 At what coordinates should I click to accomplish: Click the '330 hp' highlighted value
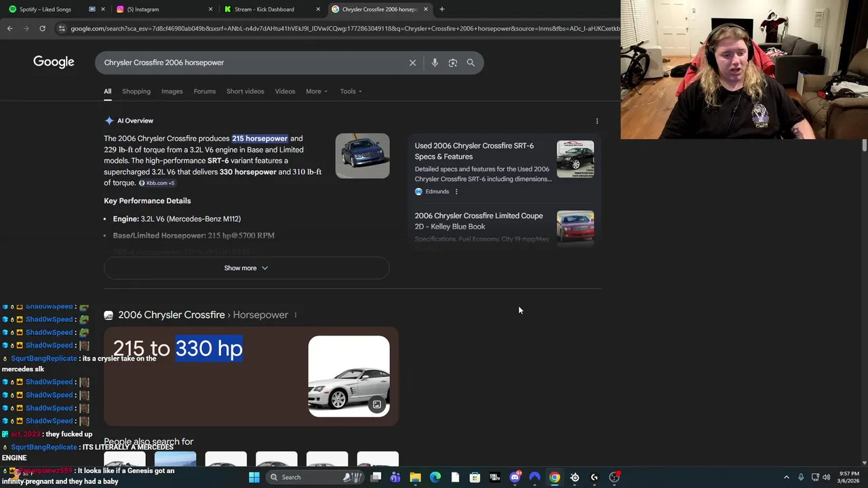pyautogui.click(x=209, y=348)
